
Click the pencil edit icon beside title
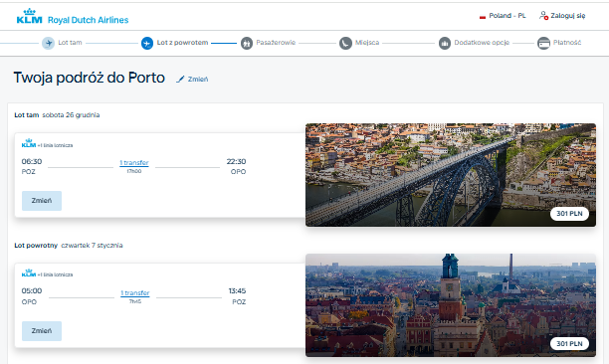tap(180, 80)
